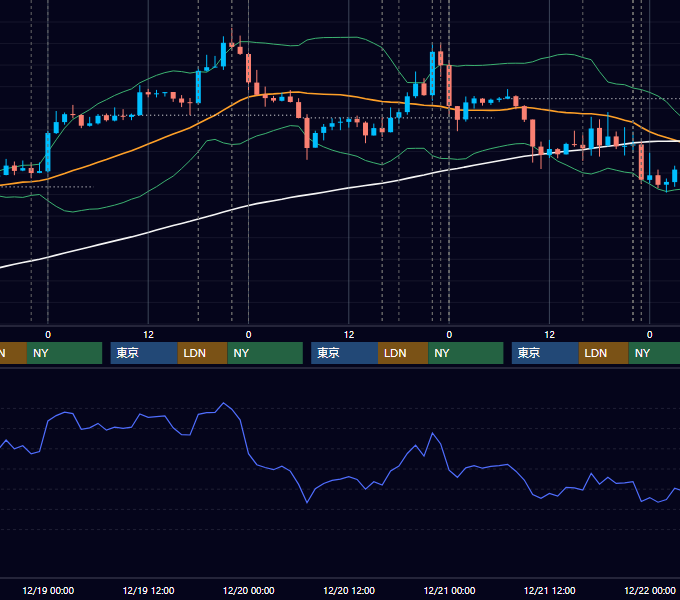Select the LDN session block after 12/19 12:00
Viewport: 680px width, 600px height.
tap(203, 353)
